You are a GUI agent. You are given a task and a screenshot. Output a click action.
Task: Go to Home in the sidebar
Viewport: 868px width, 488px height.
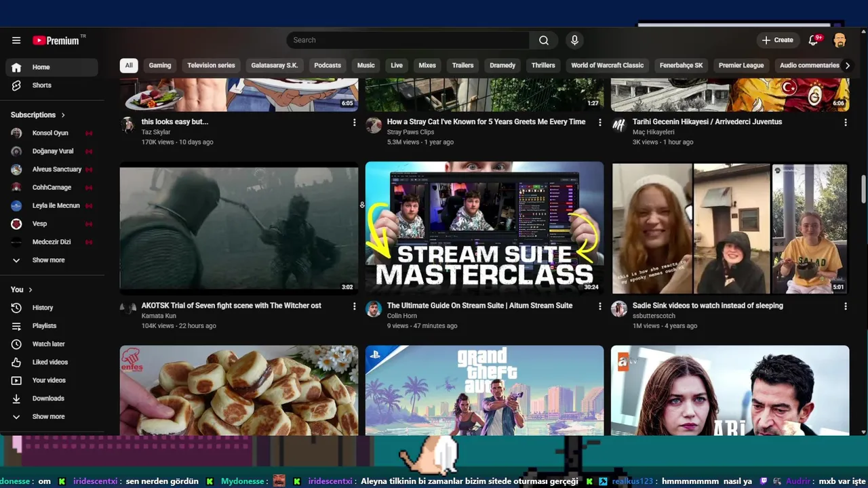[x=52, y=67]
